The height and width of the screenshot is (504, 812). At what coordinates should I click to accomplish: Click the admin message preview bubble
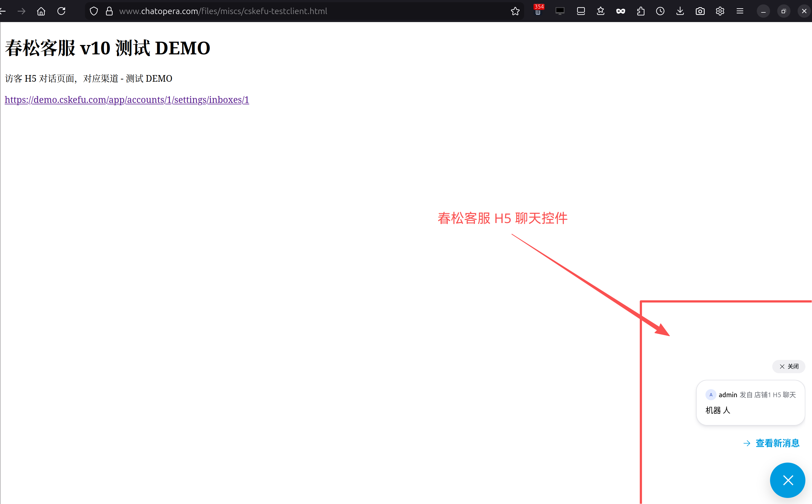pyautogui.click(x=750, y=402)
